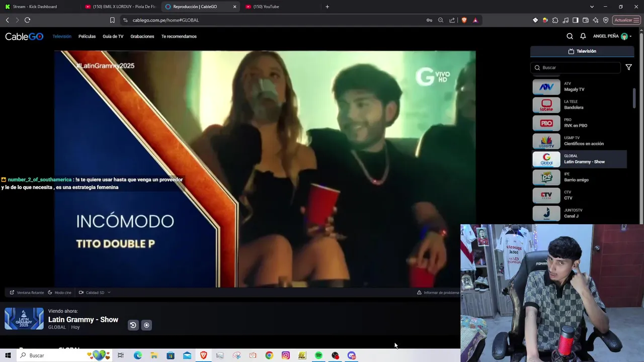
Task: Open Microsoft Edge from taskbar
Action: coord(137,355)
